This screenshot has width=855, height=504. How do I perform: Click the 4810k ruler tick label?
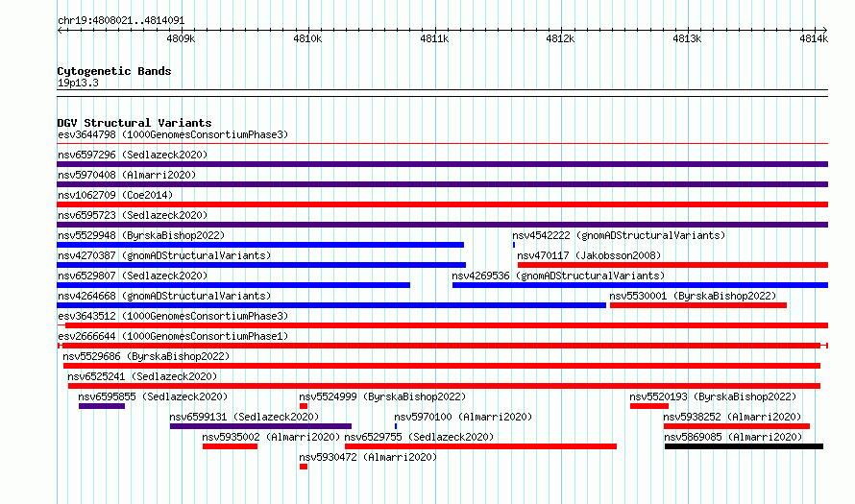click(x=307, y=38)
